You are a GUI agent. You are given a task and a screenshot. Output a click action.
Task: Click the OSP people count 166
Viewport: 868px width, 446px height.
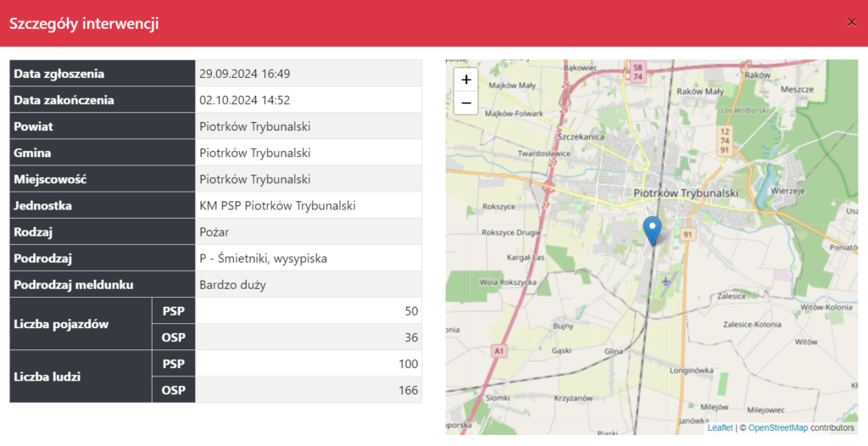click(408, 390)
